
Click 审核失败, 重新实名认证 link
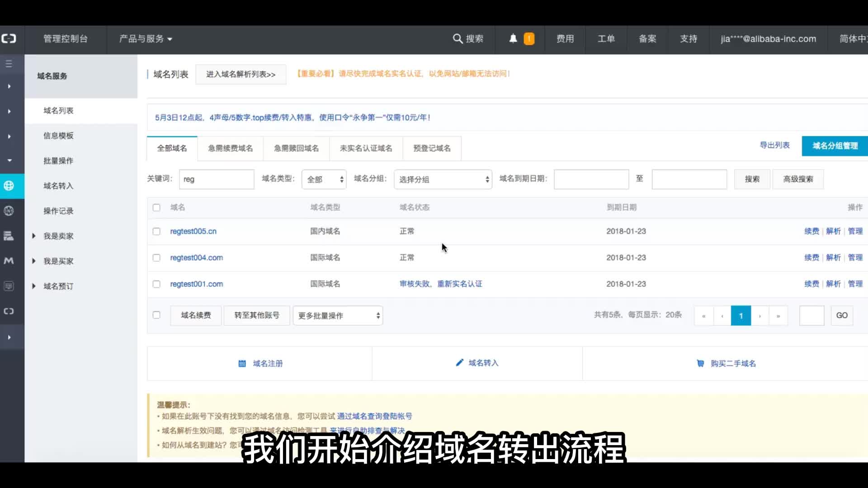coord(441,284)
